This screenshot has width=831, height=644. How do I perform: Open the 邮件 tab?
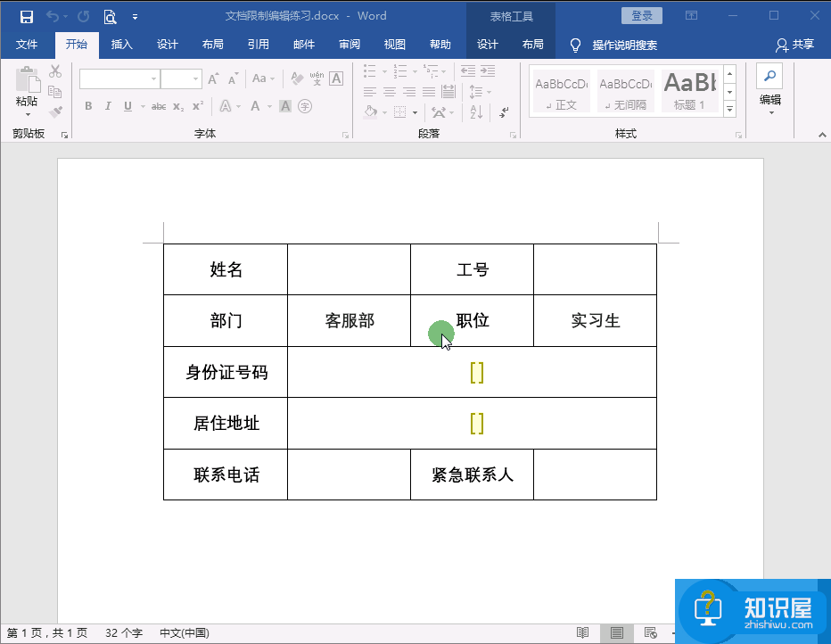304,45
